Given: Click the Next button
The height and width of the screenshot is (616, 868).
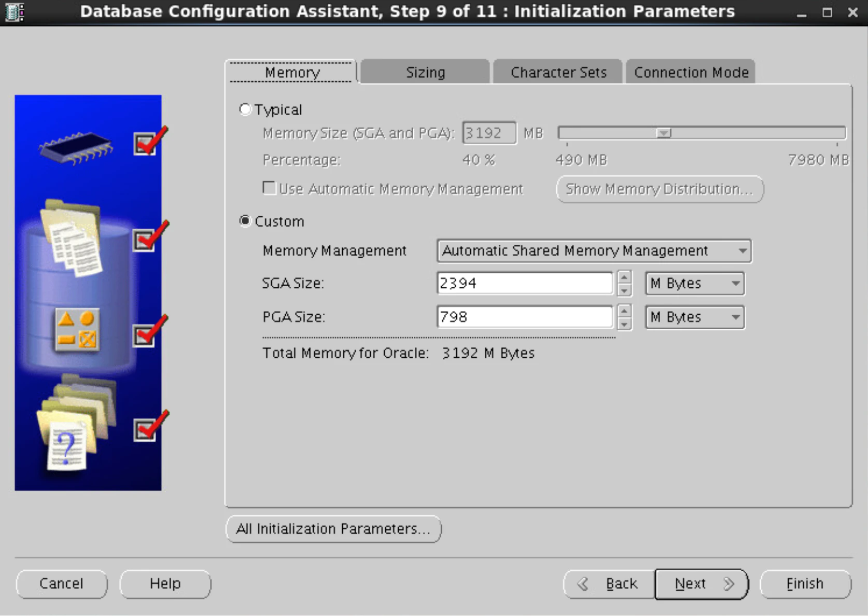Looking at the screenshot, I should (x=702, y=584).
